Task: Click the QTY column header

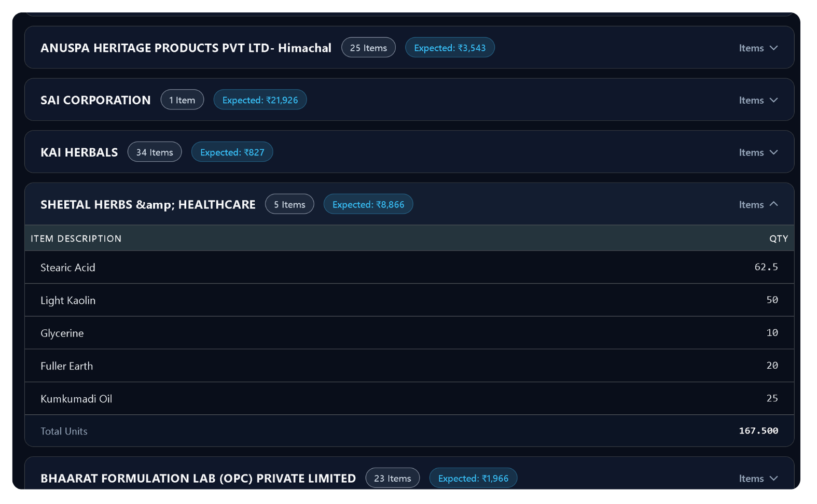Action: pos(778,239)
